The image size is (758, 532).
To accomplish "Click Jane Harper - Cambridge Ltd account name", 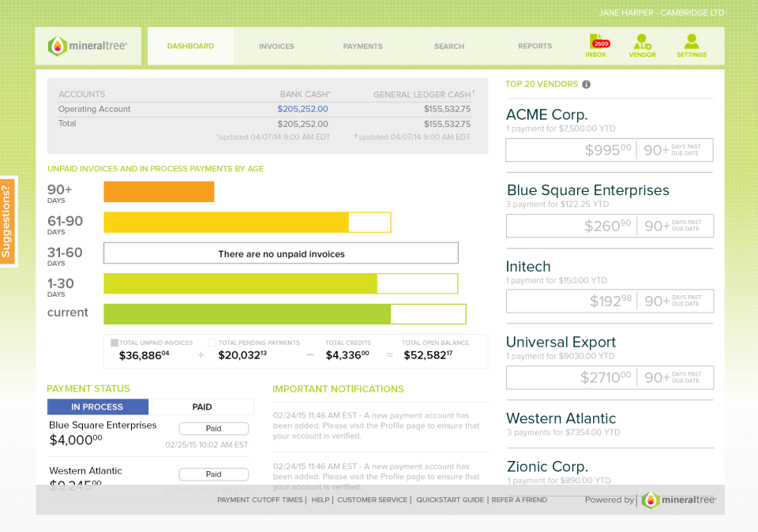I will pos(662,13).
